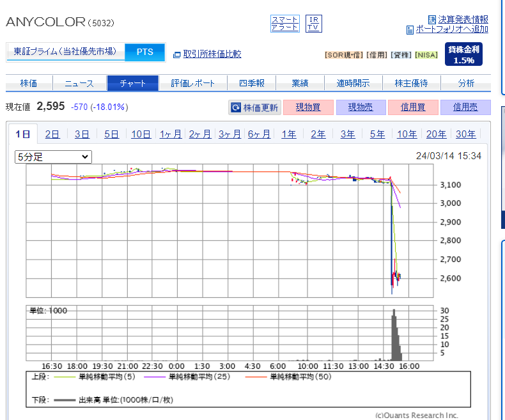Open the スマートアラート icon

pyautogui.click(x=284, y=24)
